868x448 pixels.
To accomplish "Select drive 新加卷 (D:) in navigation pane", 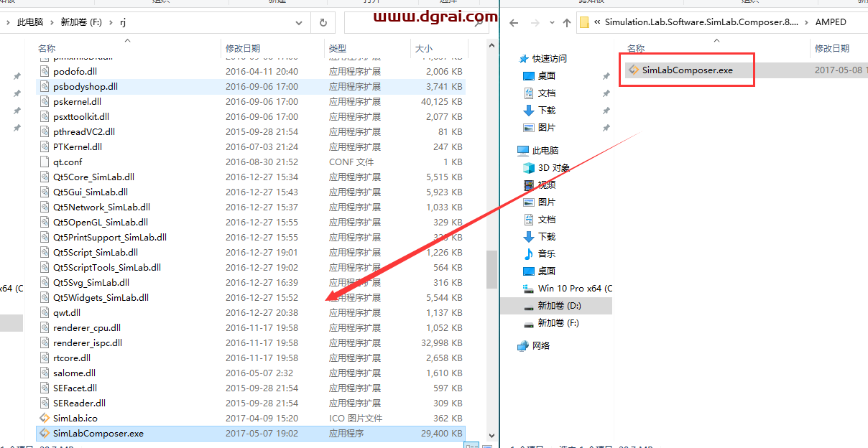I will pyautogui.click(x=560, y=305).
